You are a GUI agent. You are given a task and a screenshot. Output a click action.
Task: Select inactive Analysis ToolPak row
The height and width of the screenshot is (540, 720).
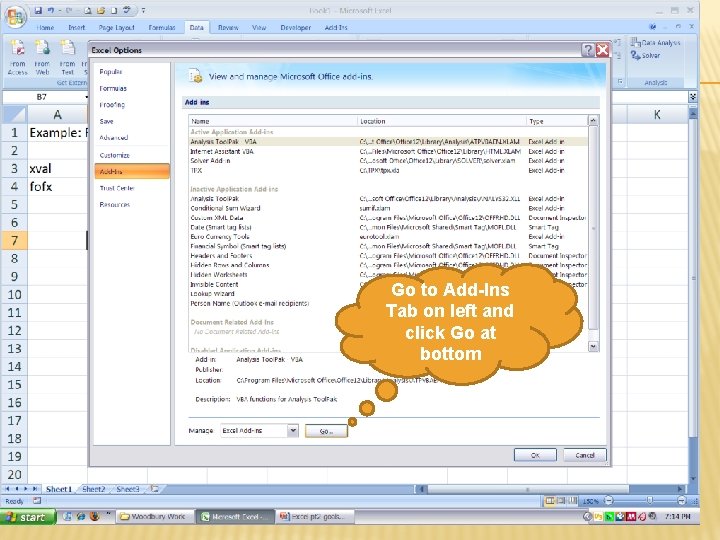click(388, 199)
